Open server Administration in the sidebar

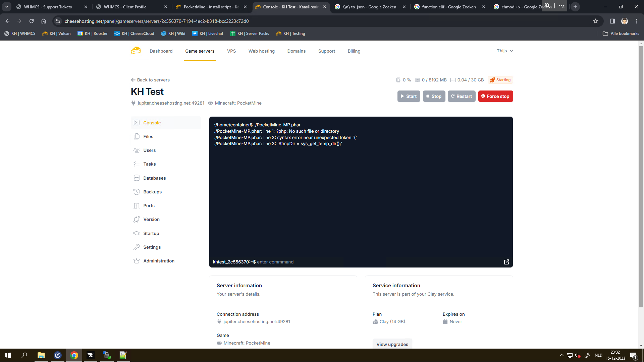tap(159, 261)
